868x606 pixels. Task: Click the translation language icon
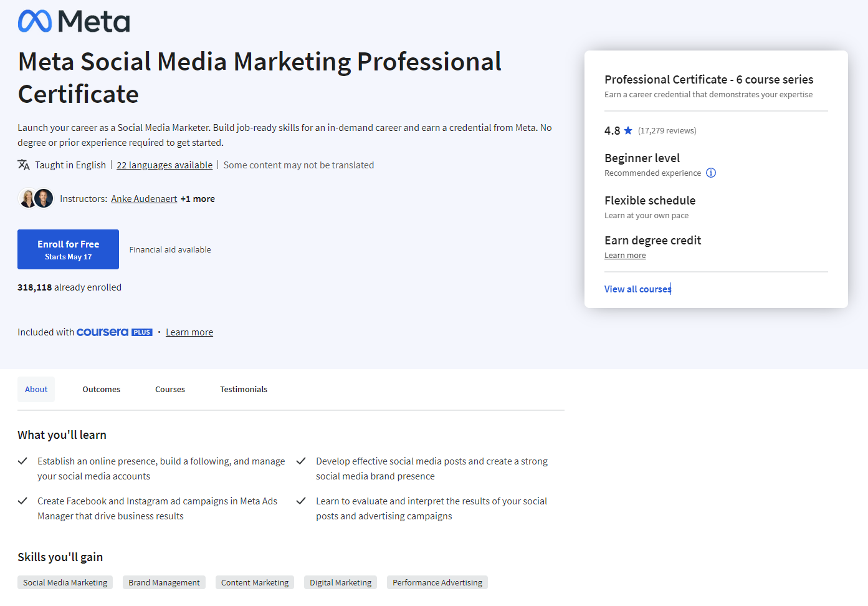click(x=23, y=165)
